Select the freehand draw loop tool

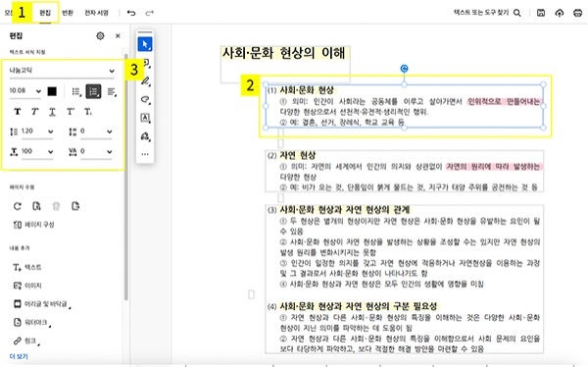click(x=145, y=99)
